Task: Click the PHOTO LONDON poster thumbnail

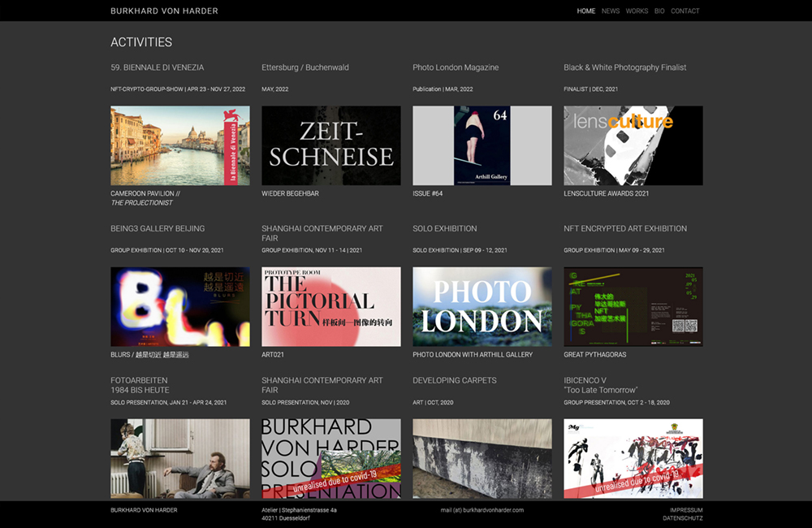Action: click(482, 306)
